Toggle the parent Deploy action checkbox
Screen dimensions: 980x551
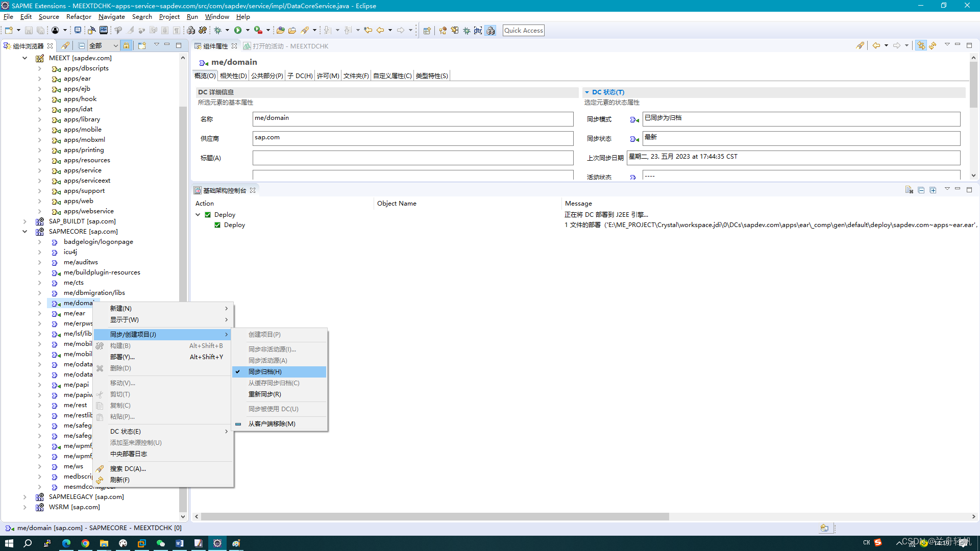pos(208,215)
